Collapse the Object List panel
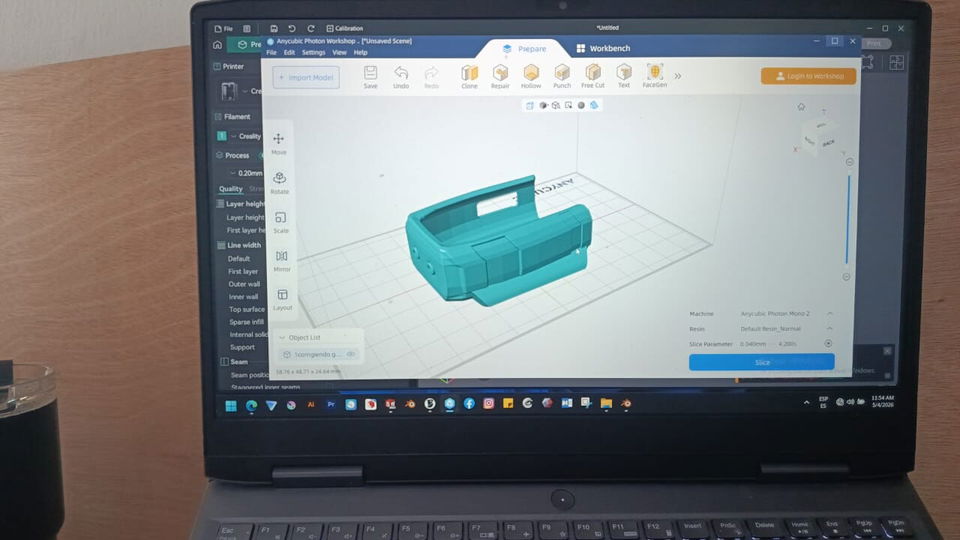Viewport: 960px width, 540px height. coord(282,337)
